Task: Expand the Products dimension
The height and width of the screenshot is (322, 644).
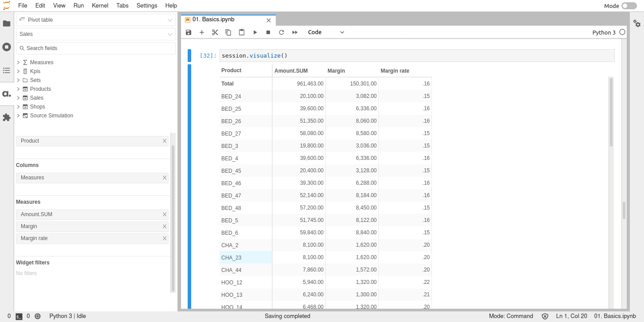Action: pos(18,89)
